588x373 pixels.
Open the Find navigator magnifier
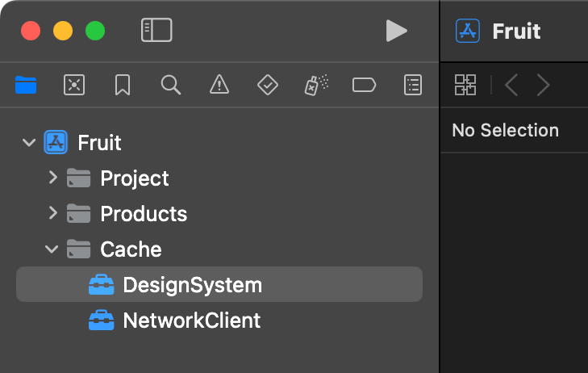pos(171,85)
